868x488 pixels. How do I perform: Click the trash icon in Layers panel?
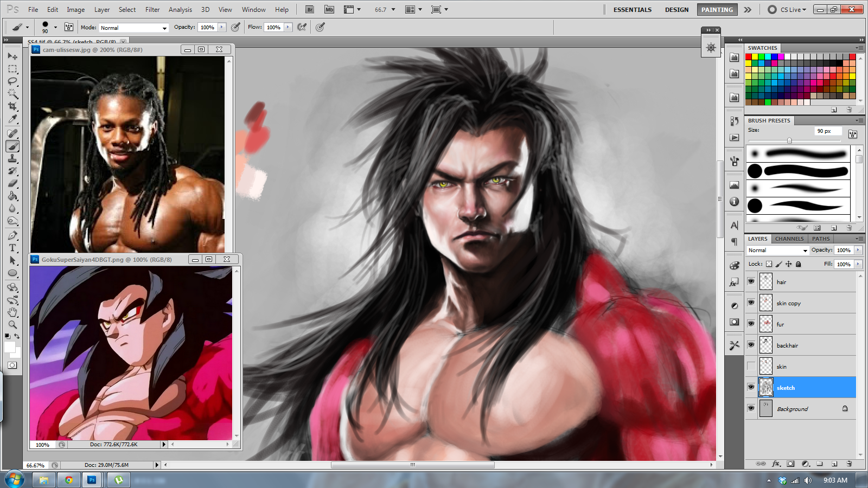coord(849,464)
